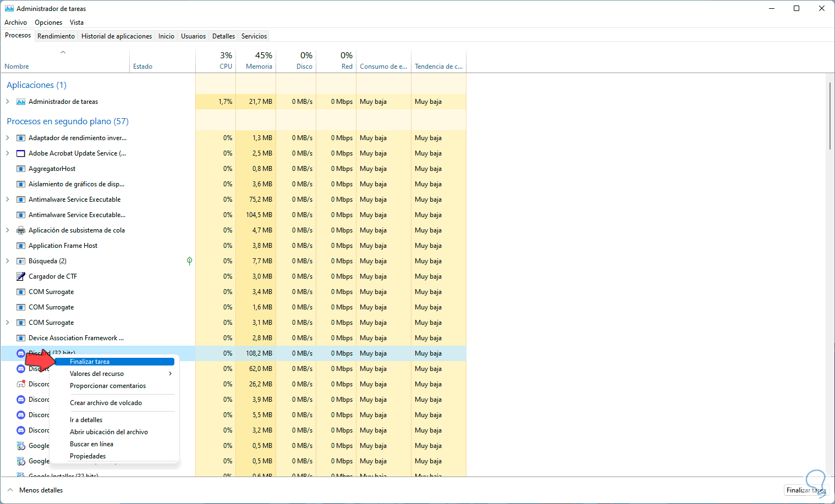
Task: Click the Application Frame Host icon
Action: click(x=21, y=246)
